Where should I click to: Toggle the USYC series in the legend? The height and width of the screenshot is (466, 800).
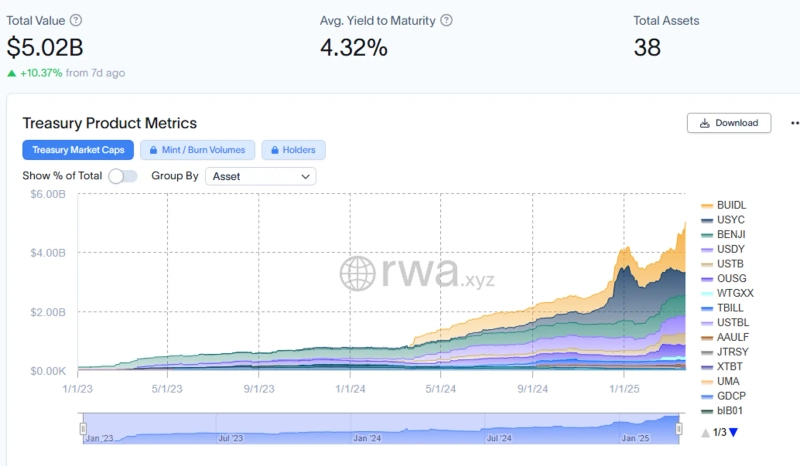[x=730, y=219]
